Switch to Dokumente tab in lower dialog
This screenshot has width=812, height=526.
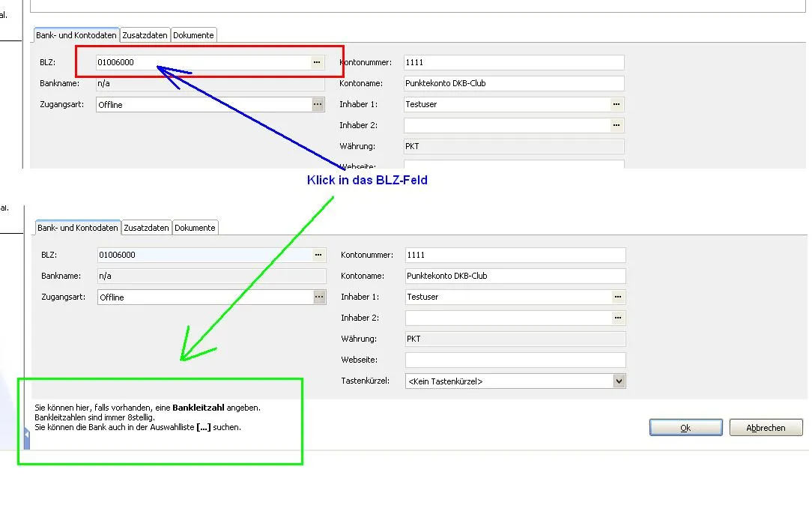[195, 228]
